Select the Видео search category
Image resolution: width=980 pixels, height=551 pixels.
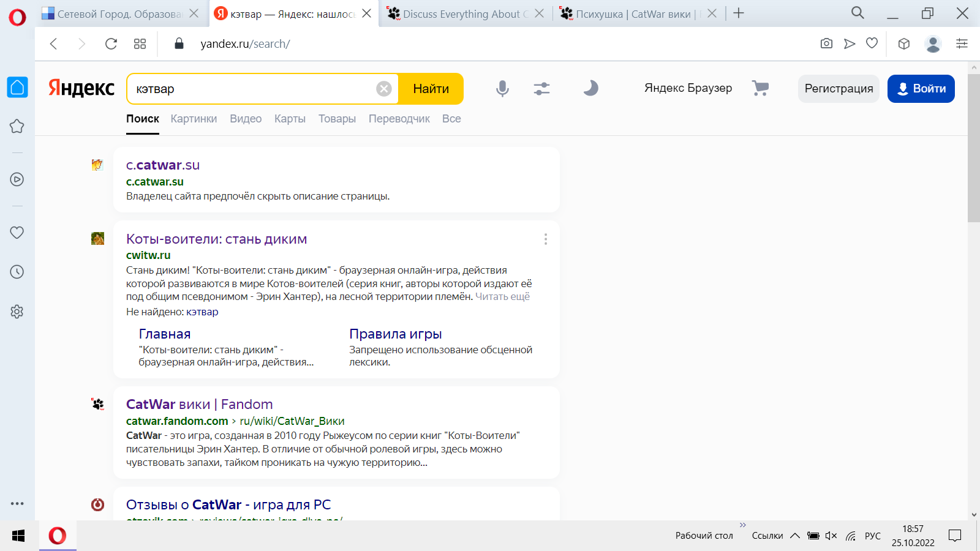tap(246, 119)
